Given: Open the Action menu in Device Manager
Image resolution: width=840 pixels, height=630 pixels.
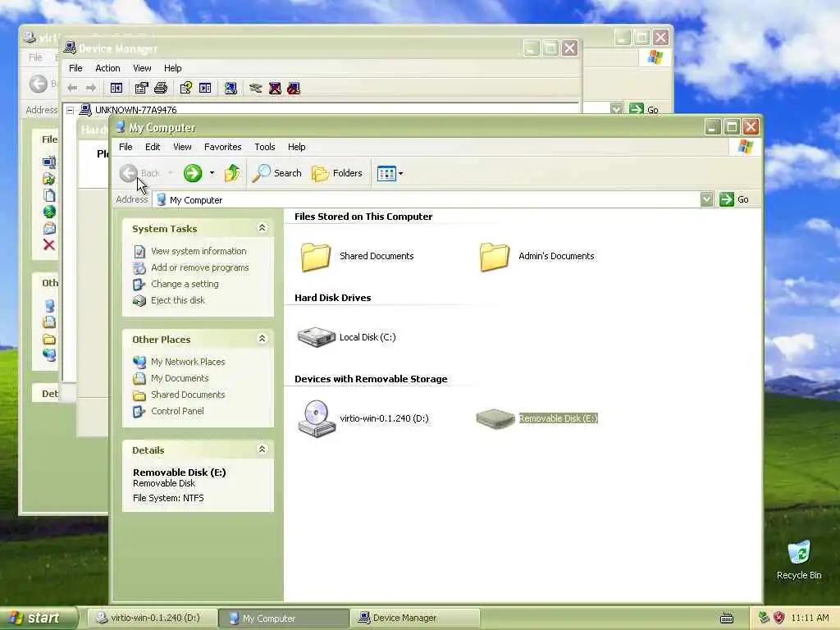Looking at the screenshot, I should tap(107, 68).
